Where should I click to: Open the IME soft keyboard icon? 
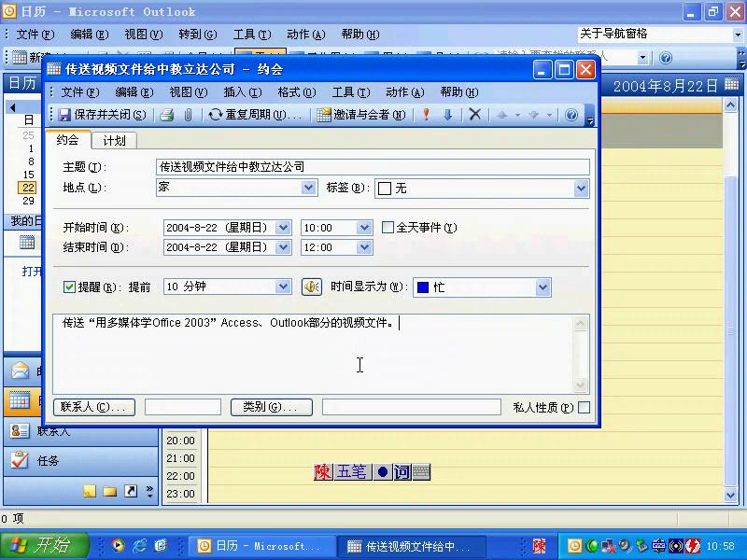pyautogui.click(x=422, y=472)
